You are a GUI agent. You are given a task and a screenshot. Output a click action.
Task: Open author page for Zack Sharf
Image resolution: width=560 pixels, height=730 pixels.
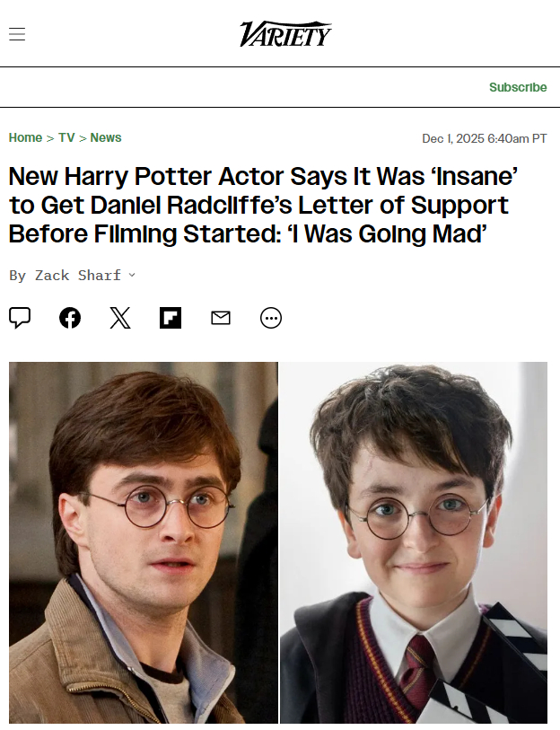tap(78, 275)
